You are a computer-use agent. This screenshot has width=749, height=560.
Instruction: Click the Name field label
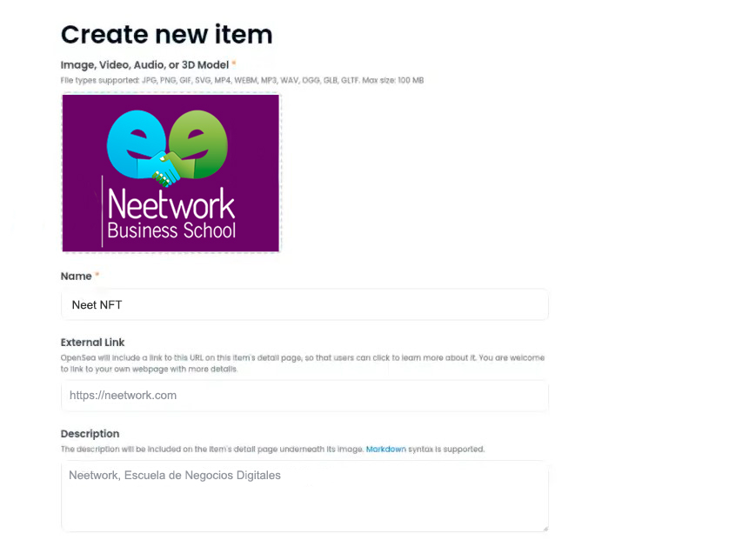point(76,277)
